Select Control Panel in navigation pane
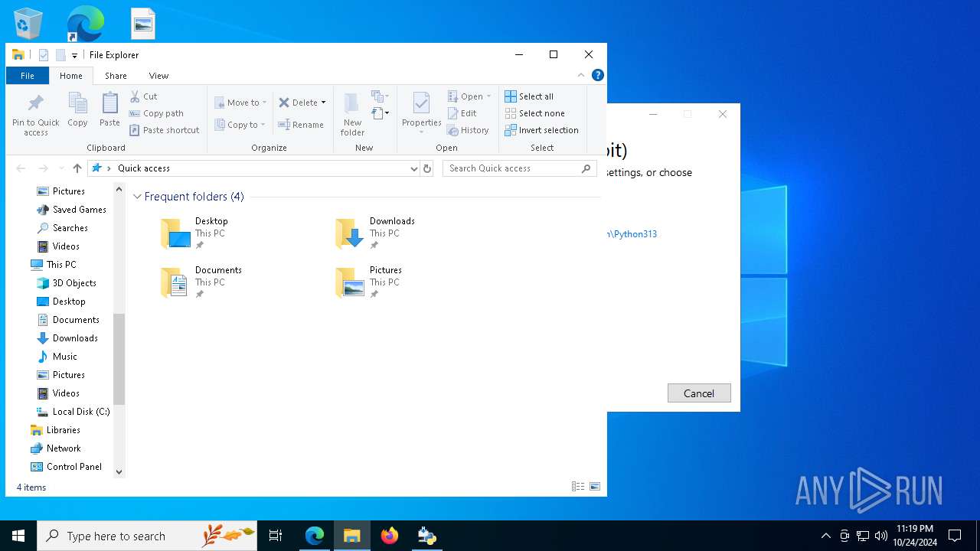This screenshot has width=980, height=551. tap(66, 467)
